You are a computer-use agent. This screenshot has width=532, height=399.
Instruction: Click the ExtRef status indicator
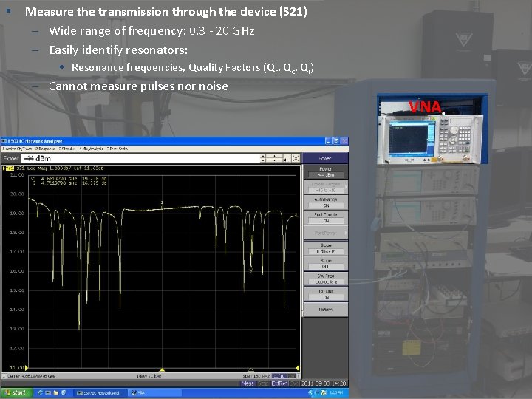[x=279, y=383]
